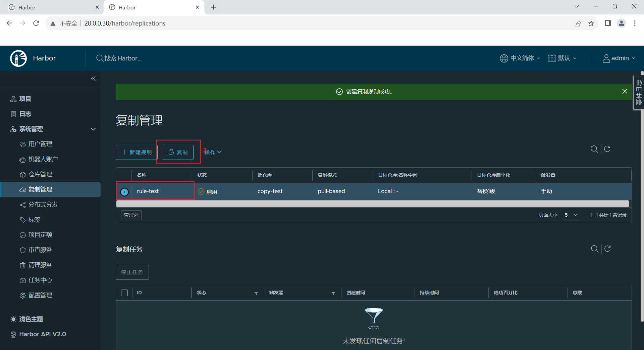
Task: Switch to 浅色主题 light theme
Action: [x=27, y=319]
